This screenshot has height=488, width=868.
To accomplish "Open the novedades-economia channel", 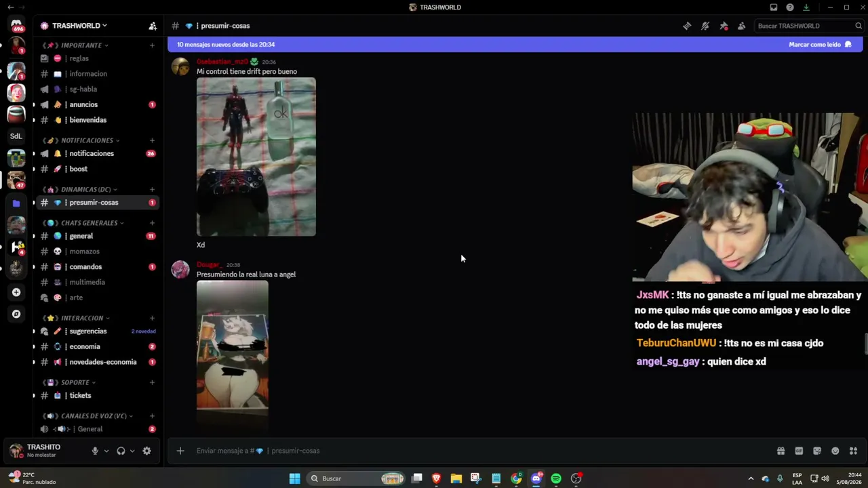I will (98, 362).
